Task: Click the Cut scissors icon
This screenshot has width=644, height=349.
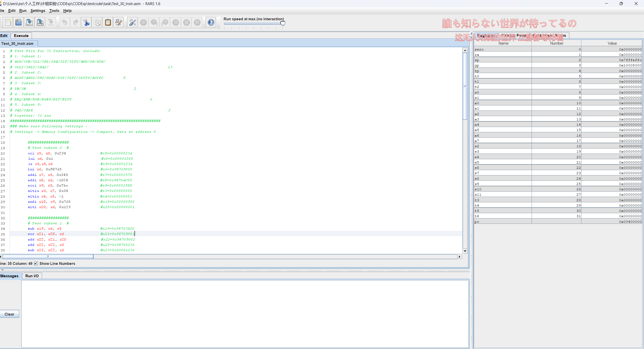Action: [87, 23]
